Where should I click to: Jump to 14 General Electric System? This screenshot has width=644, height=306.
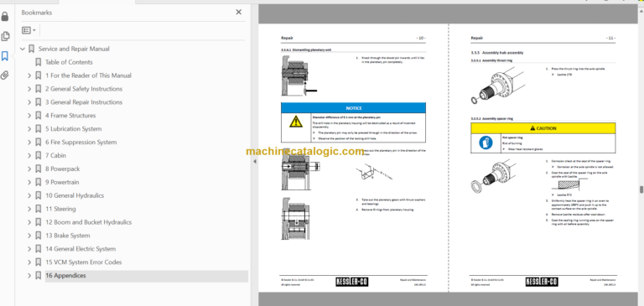pos(80,249)
